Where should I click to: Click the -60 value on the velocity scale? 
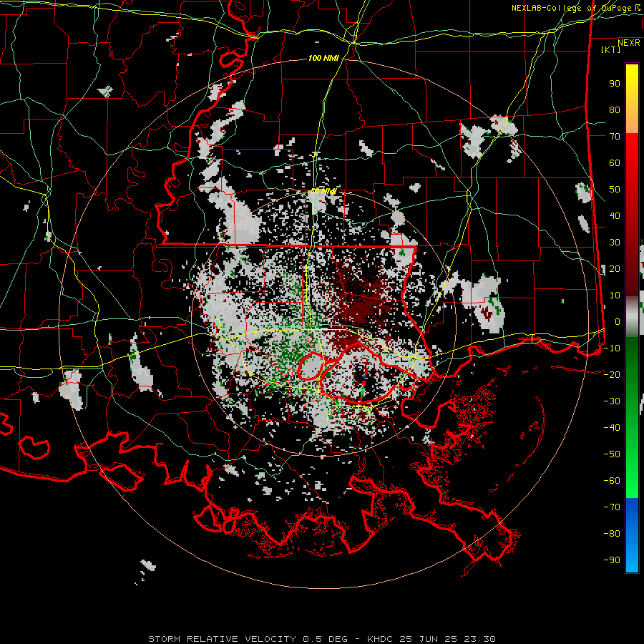coord(612,481)
